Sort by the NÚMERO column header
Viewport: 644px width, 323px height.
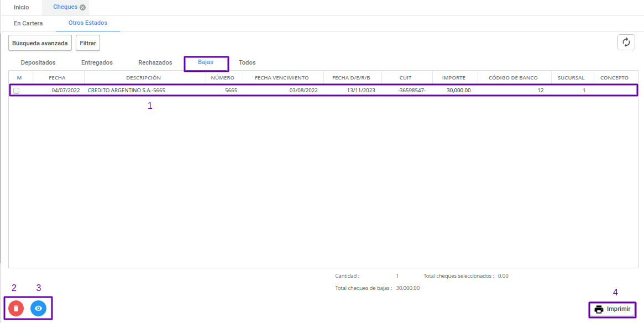point(223,77)
